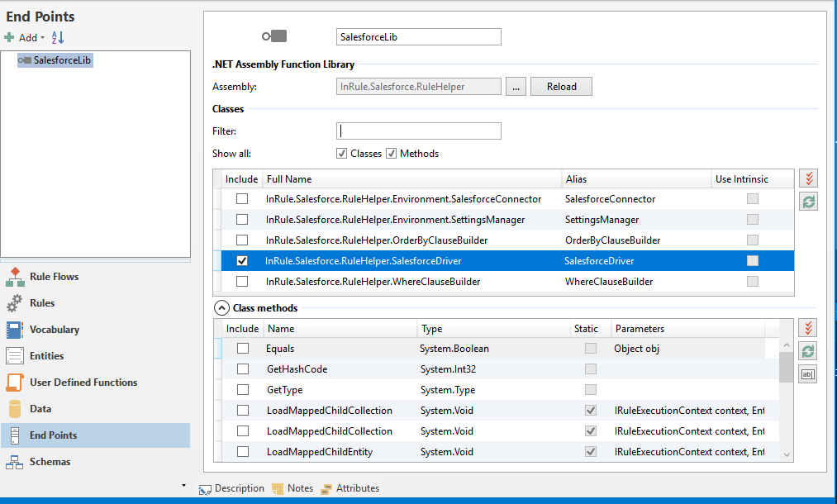Include the Equals method
This screenshot has width=837, height=504.
click(243, 349)
